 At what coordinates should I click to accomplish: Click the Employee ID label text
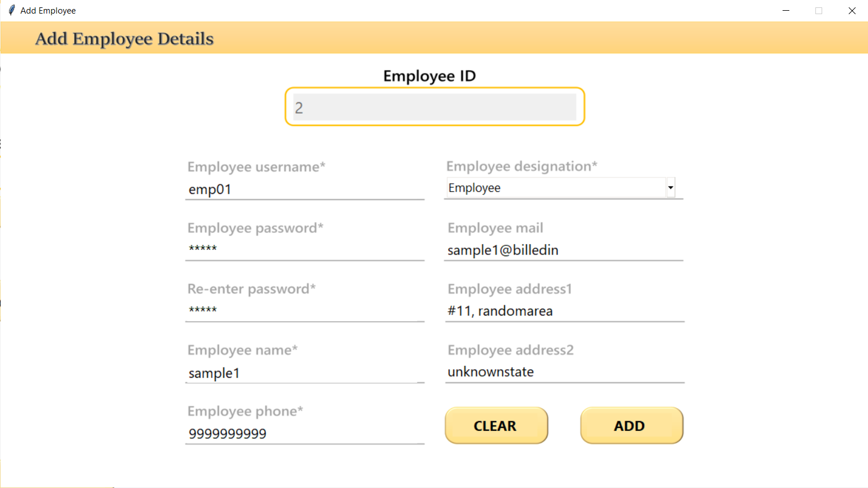click(429, 76)
